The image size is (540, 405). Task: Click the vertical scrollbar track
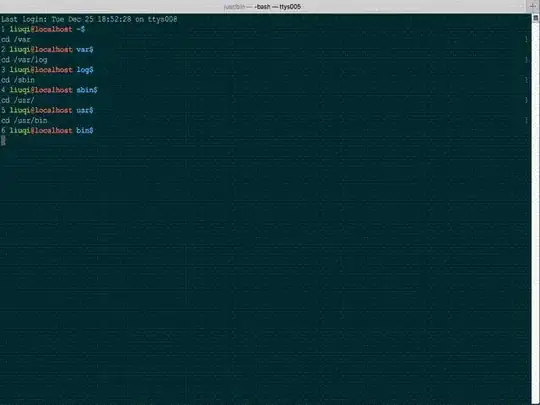tap(536, 214)
